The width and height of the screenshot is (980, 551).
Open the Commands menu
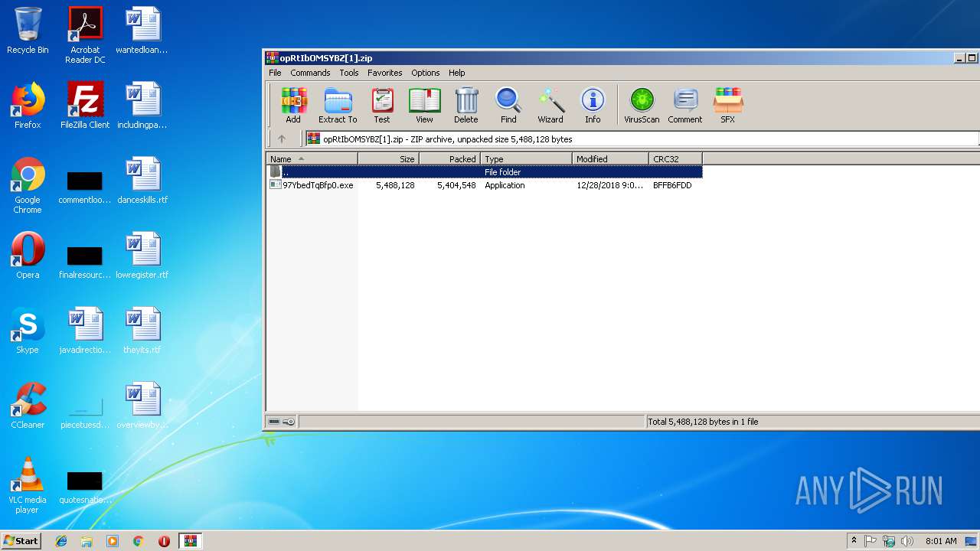[x=310, y=73]
